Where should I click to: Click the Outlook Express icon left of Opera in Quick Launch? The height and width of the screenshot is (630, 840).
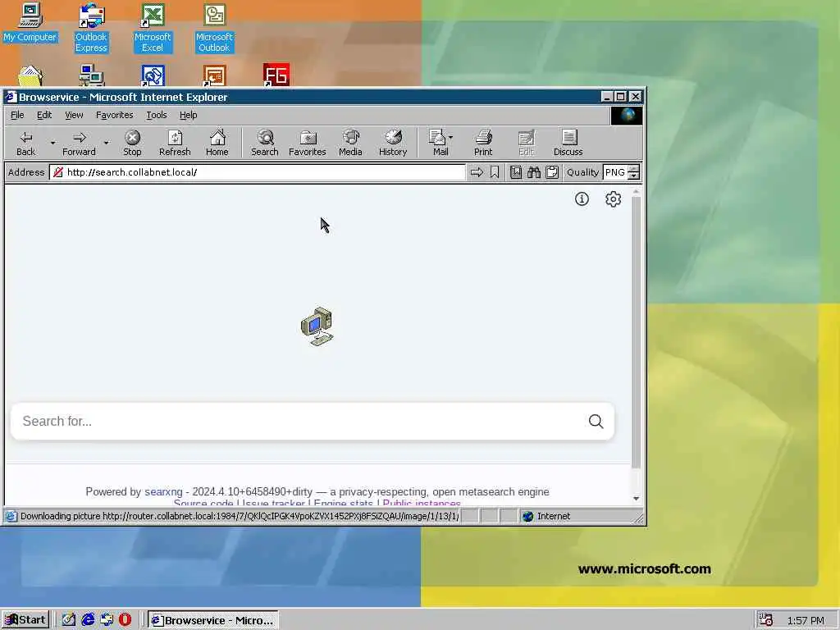point(107,620)
